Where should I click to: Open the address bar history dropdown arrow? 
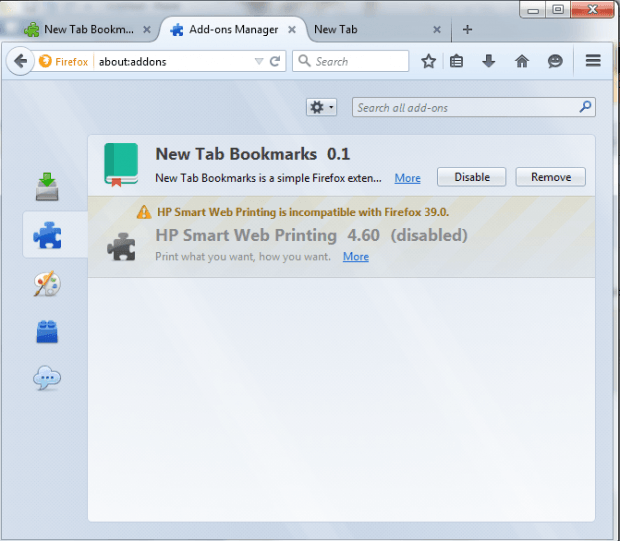(259, 61)
